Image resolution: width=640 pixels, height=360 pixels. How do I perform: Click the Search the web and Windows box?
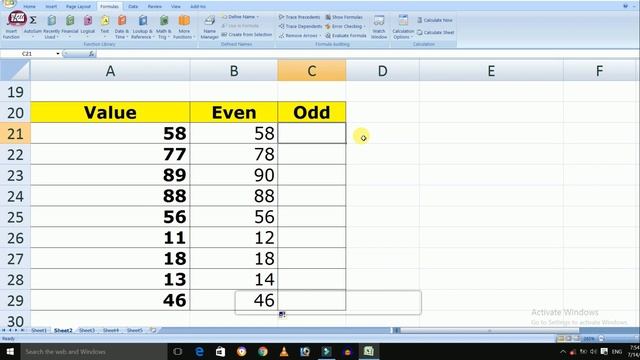click(94, 351)
